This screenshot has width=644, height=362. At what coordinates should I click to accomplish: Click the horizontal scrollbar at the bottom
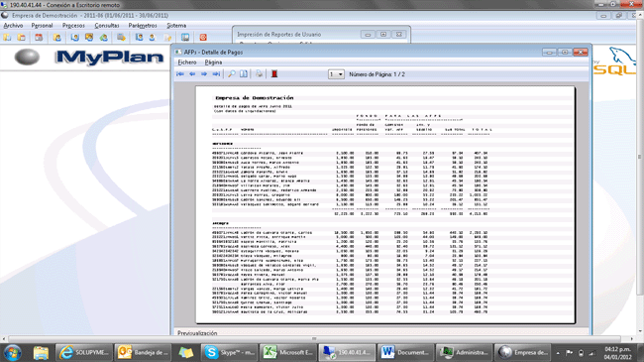point(314,339)
